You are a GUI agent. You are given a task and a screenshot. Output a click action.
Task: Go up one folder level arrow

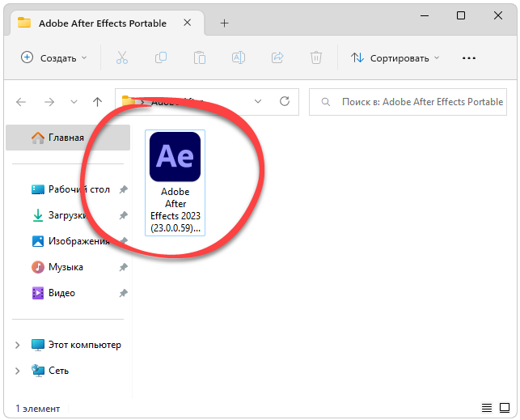pyautogui.click(x=97, y=102)
